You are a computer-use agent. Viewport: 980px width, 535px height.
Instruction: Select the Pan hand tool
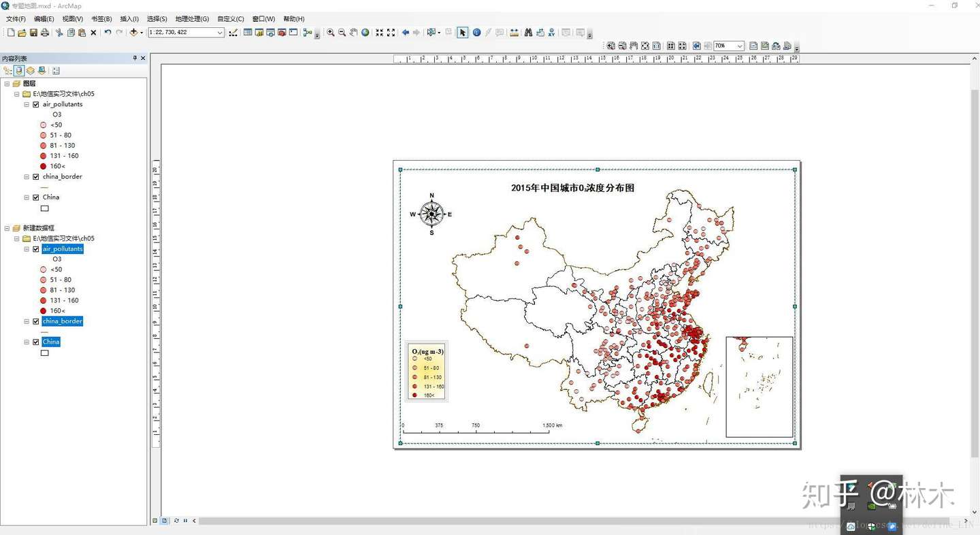tap(354, 33)
